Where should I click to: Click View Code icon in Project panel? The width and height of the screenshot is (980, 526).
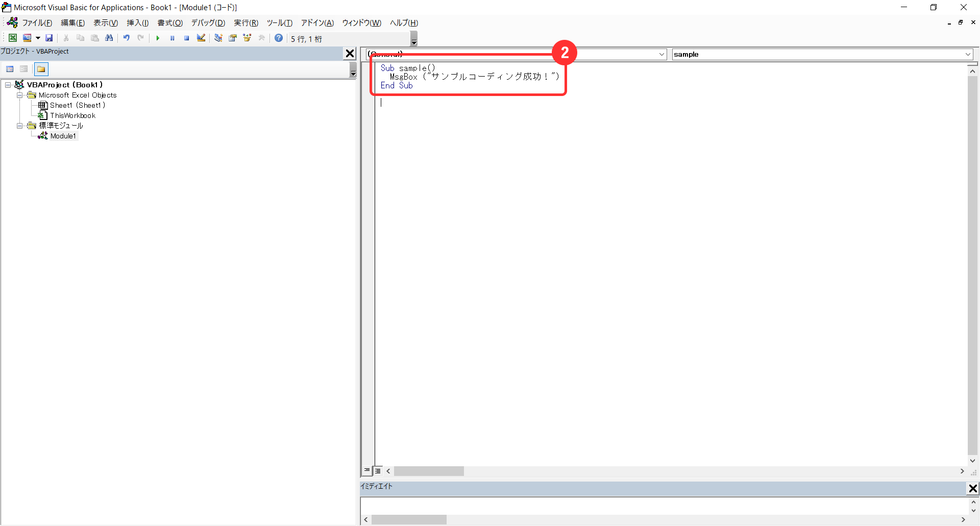pos(10,69)
